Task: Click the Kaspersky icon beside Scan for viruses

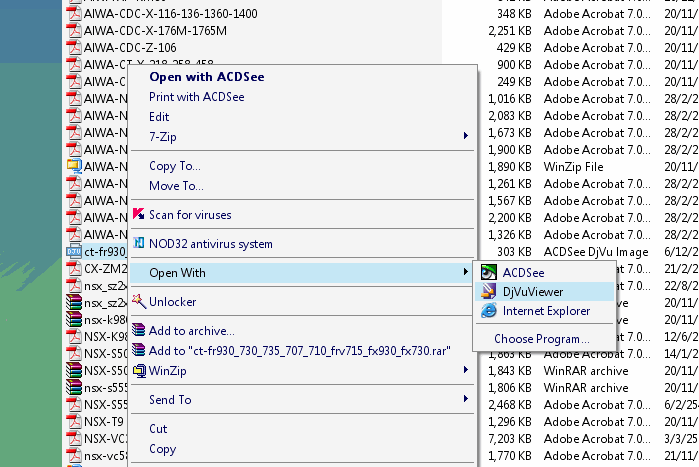Action: tap(139, 214)
